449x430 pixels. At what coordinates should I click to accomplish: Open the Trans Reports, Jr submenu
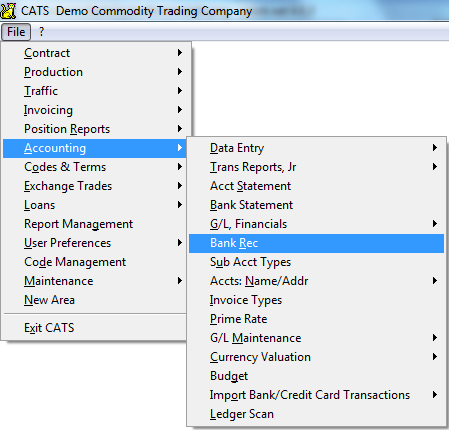tap(316, 167)
